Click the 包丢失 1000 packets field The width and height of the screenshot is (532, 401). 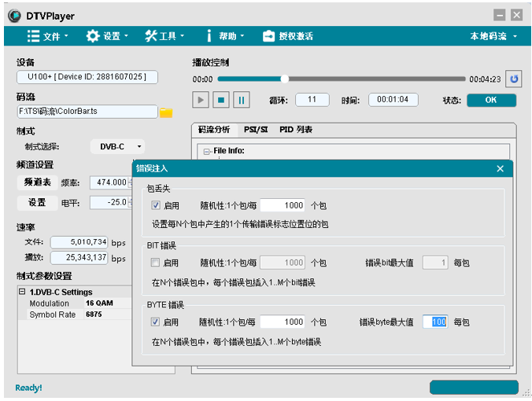(x=283, y=205)
